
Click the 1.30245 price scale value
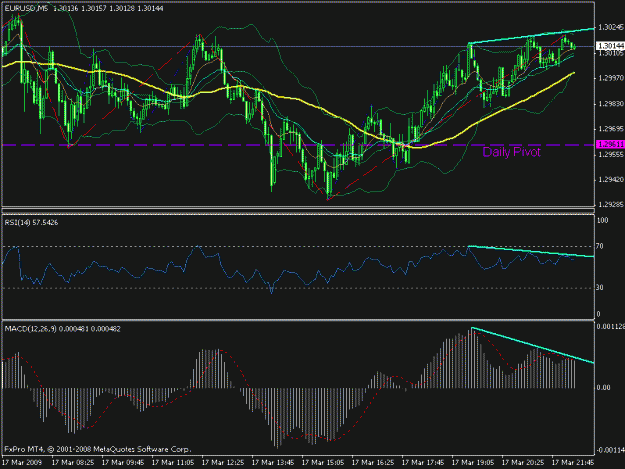pos(611,27)
